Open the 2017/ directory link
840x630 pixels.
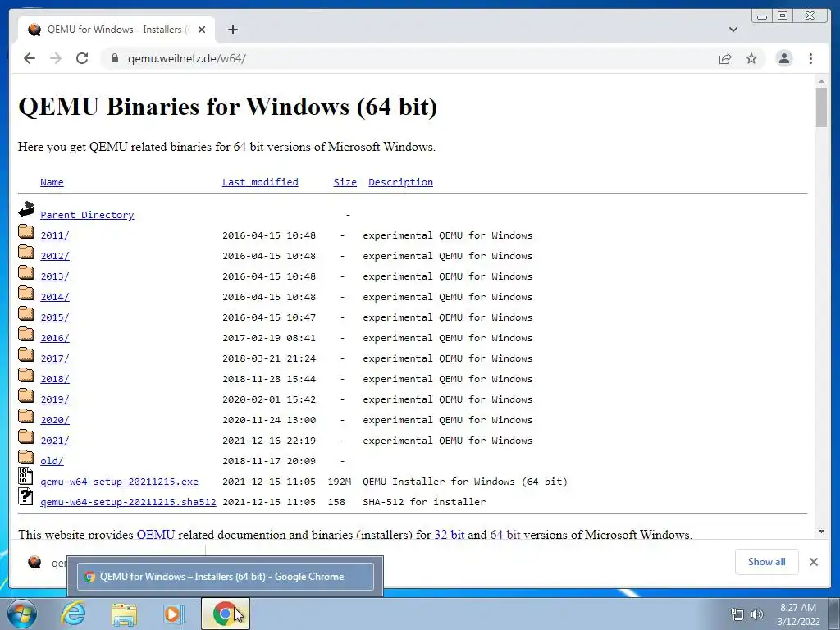(55, 358)
